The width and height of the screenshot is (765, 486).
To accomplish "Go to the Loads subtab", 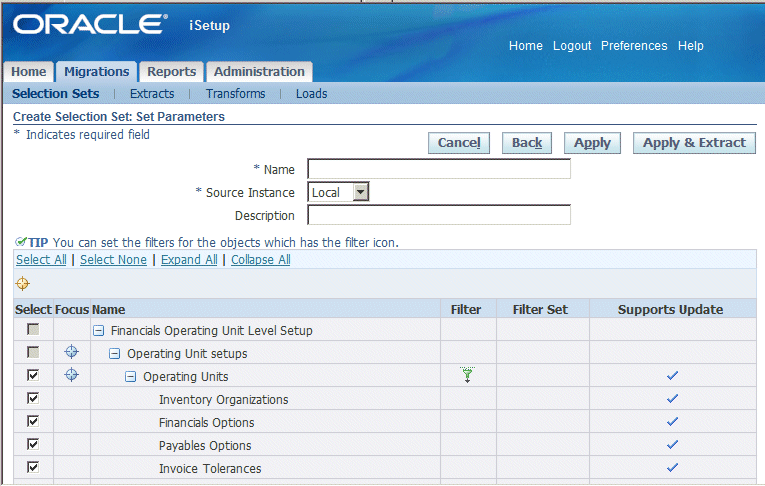I will pyautogui.click(x=311, y=94).
